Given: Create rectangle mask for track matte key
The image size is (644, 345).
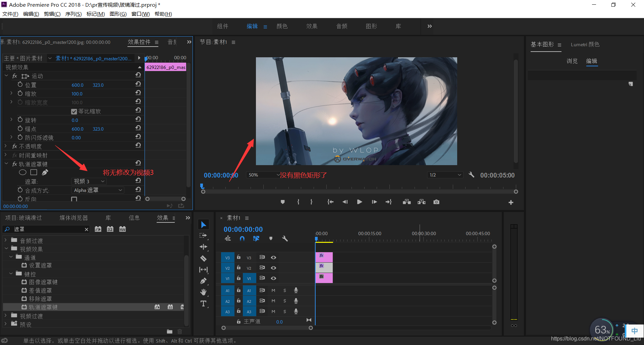Looking at the screenshot, I should 34,172.
